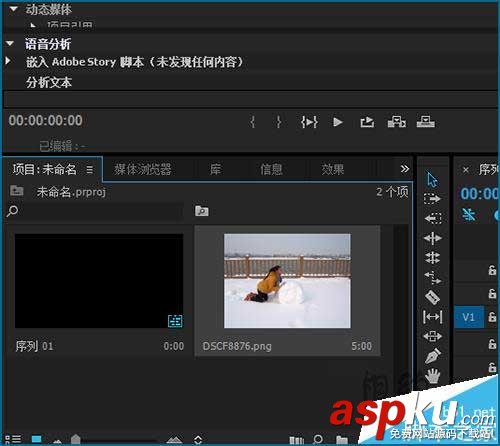500x446 pixels.
Task: Click the DSCF8876.png file name
Action: coord(237,346)
